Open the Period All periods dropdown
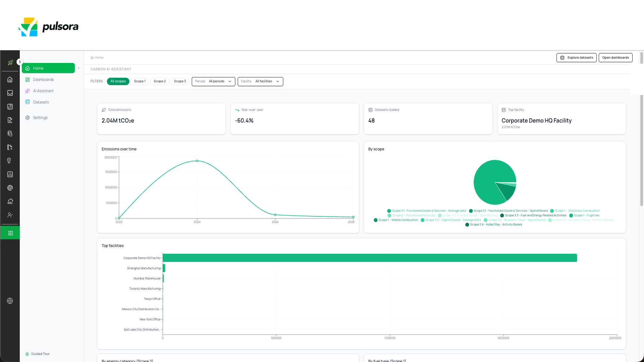 214,81
